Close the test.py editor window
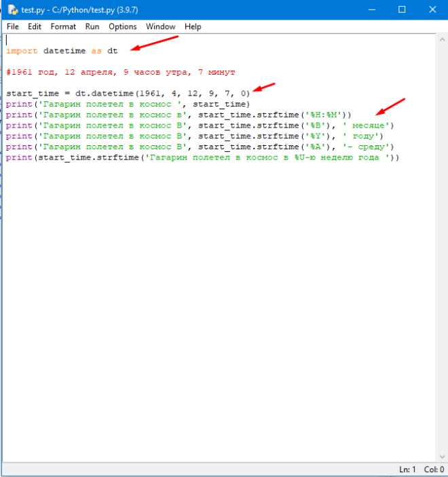 click(432, 9)
